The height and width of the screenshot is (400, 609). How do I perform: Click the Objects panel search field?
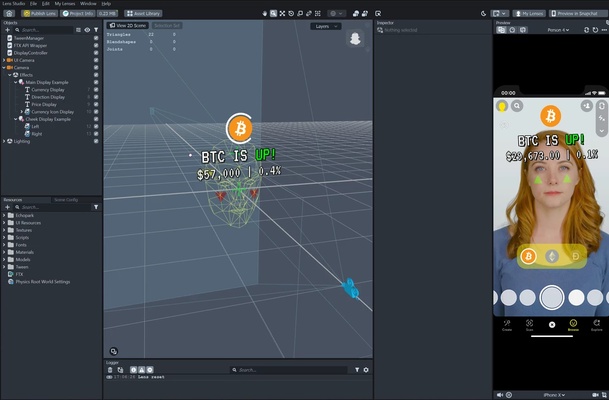44,30
